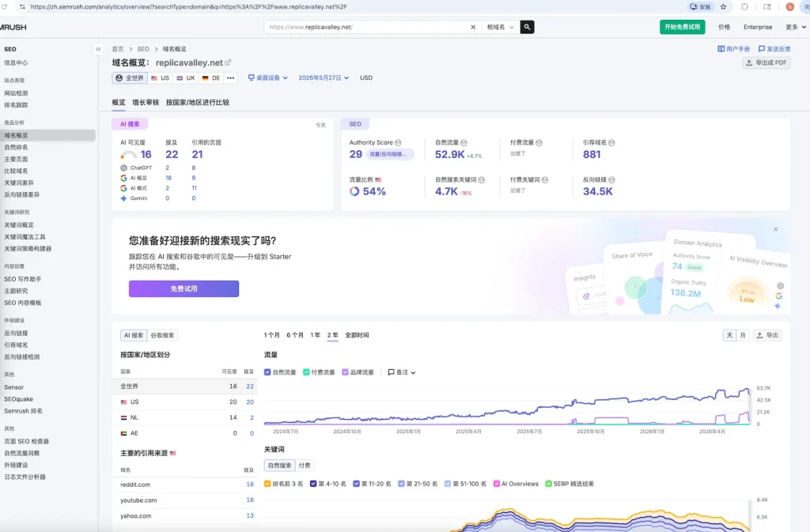Open desktop device dropdown
This screenshot has width=810, height=532.
[x=267, y=78]
